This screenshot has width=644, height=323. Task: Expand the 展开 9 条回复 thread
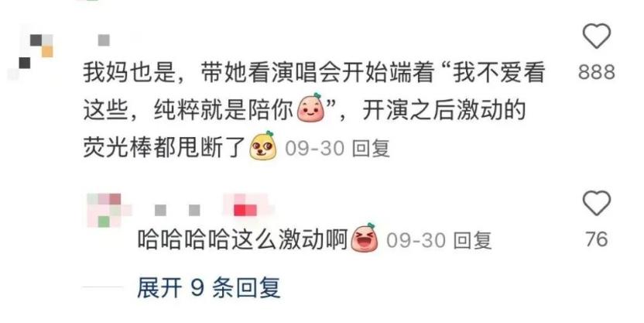208,287
